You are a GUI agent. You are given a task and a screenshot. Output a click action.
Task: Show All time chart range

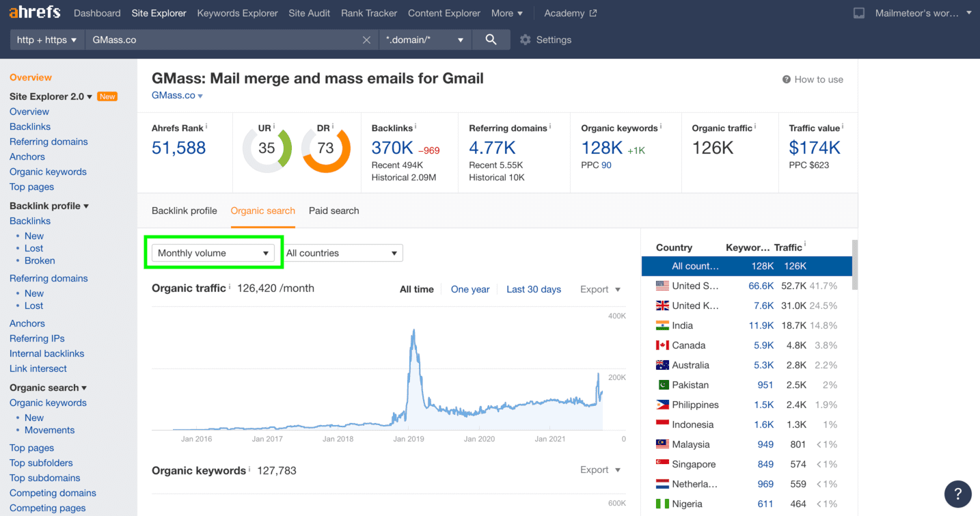coord(417,289)
